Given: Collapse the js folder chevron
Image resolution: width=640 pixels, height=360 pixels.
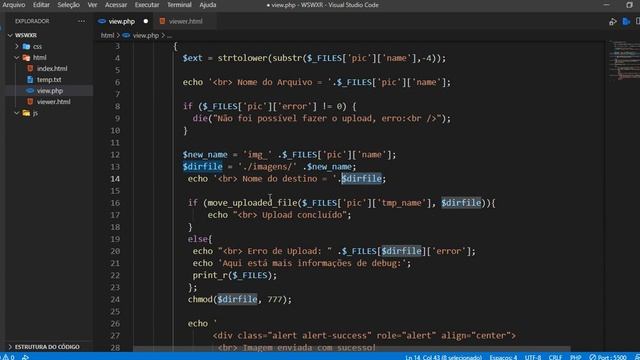Looking at the screenshot, I should [x=17, y=113].
